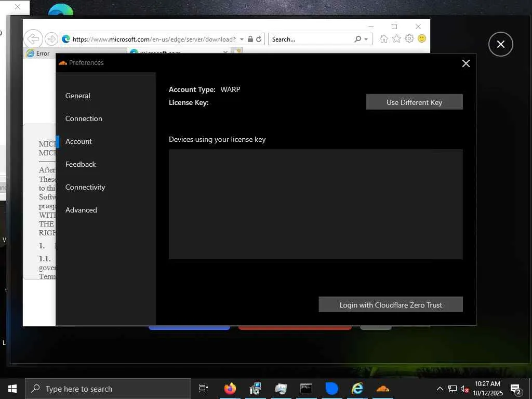
Task: Click the Internet Explorer Home icon
Action: click(x=384, y=38)
